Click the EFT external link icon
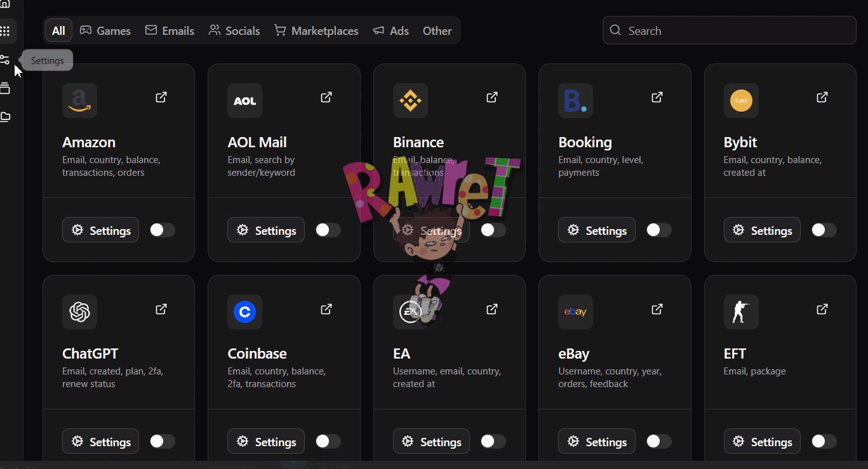Viewport: 868px width, 469px height. (x=822, y=309)
